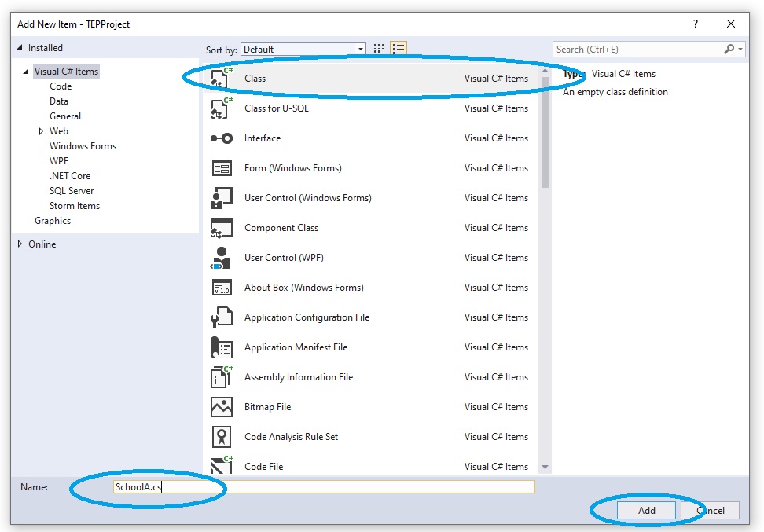The width and height of the screenshot is (764, 532).
Task: Pick the About Box template icon
Action: (221, 287)
